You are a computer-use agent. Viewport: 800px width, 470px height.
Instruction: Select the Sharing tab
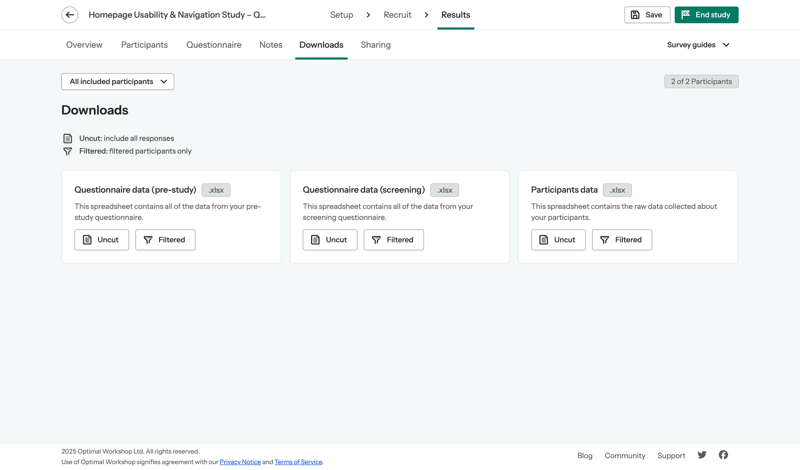click(376, 45)
